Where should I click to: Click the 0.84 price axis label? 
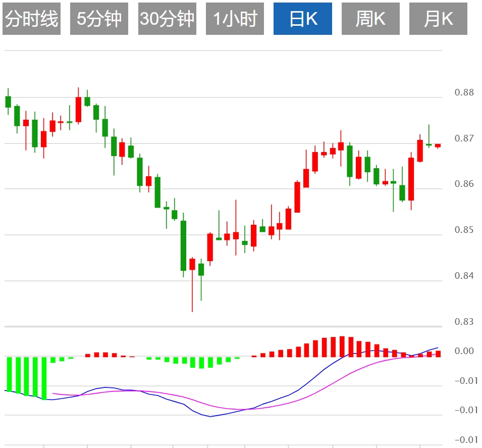[464, 276]
